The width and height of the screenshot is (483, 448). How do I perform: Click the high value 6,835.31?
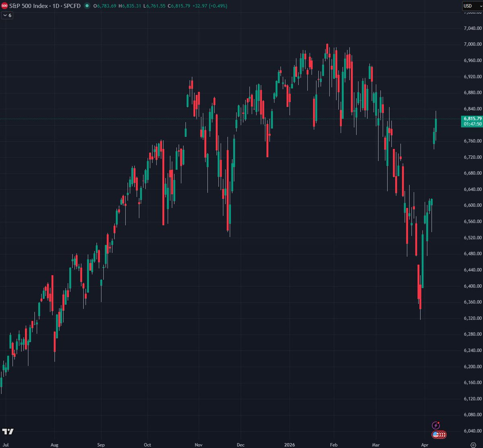pyautogui.click(x=131, y=6)
